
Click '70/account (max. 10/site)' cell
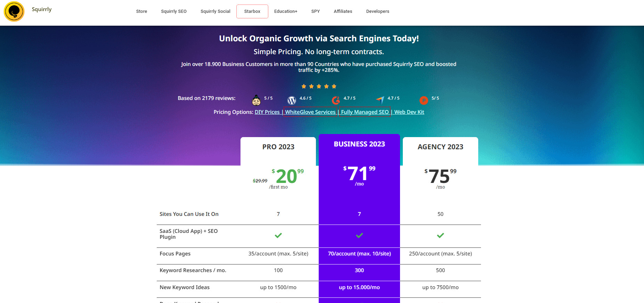pyautogui.click(x=359, y=254)
